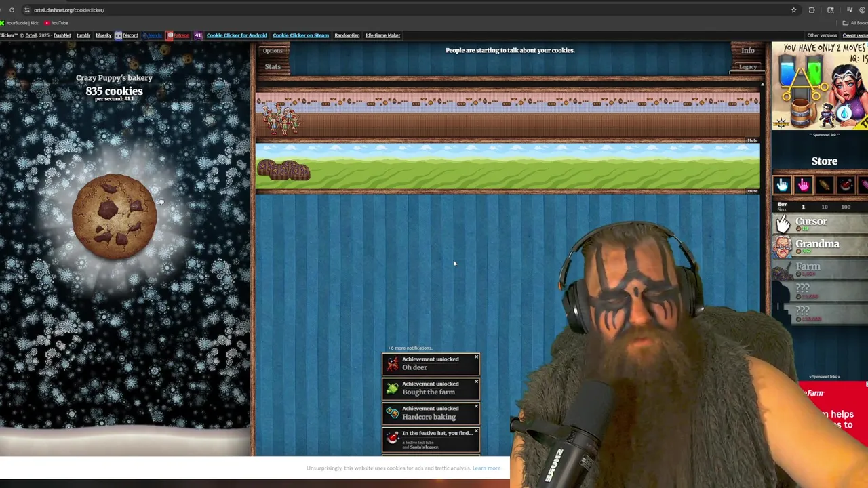
Task: Select the second locked ??? building
Action: pos(820,313)
